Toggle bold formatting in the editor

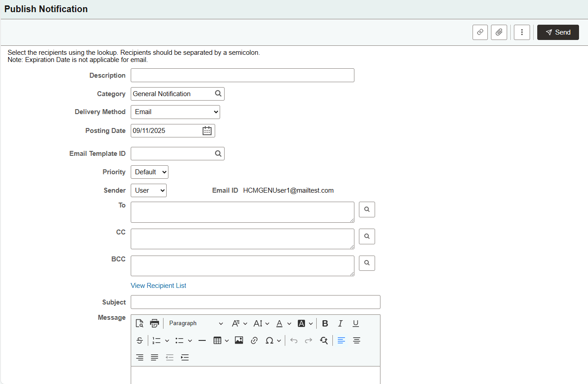(x=325, y=323)
